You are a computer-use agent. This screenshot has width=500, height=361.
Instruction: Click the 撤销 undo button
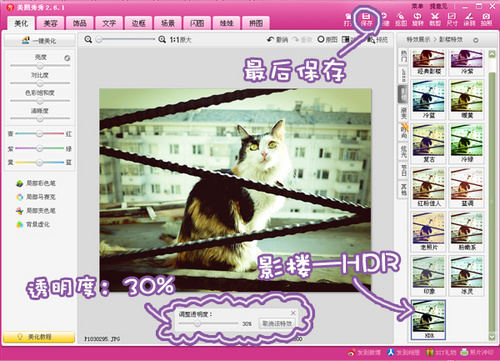pyautogui.click(x=277, y=40)
